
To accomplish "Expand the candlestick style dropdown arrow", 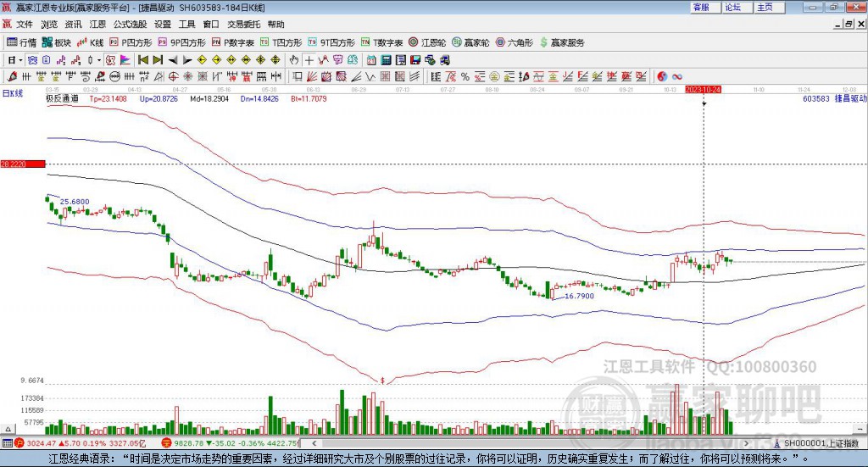I will pos(99,60).
